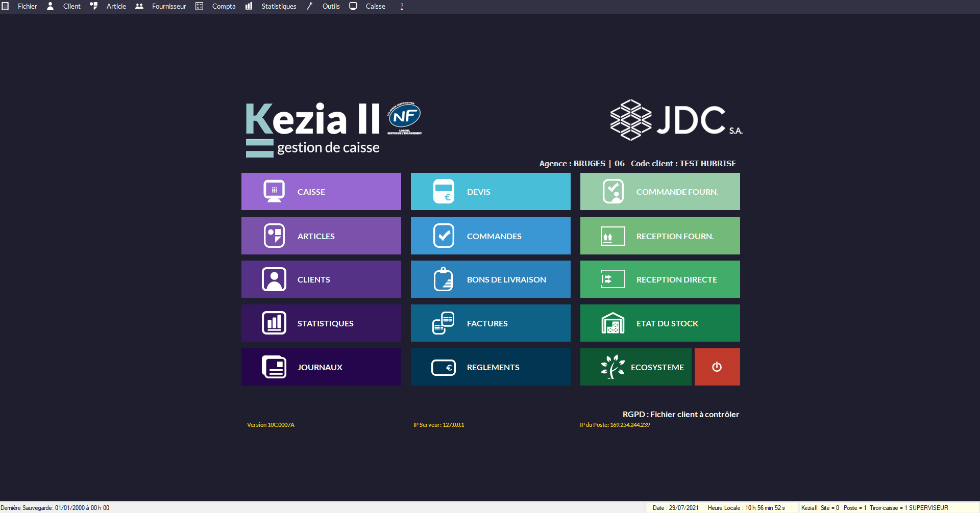Click the DEVIS euro card icon
Screen dimensions: 980x513
click(x=444, y=191)
